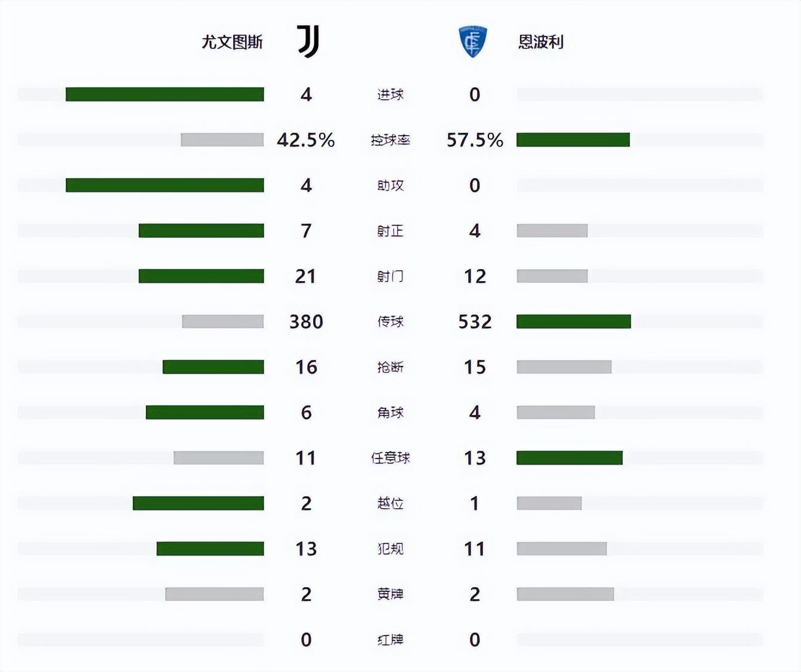The height and width of the screenshot is (672, 801).
Task: Click Empoli 532 passes value
Action: click(x=475, y=322)
